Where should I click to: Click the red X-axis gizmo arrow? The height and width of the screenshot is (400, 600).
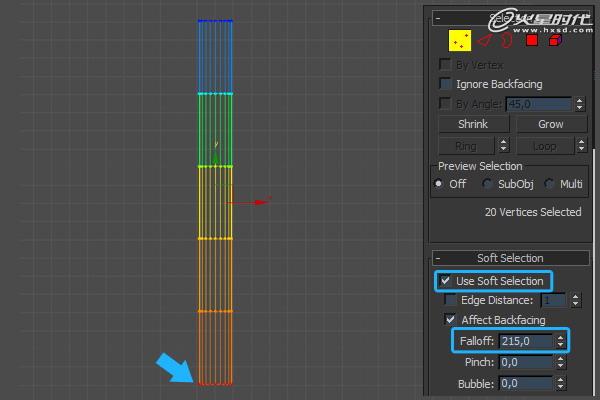(262, 202)
